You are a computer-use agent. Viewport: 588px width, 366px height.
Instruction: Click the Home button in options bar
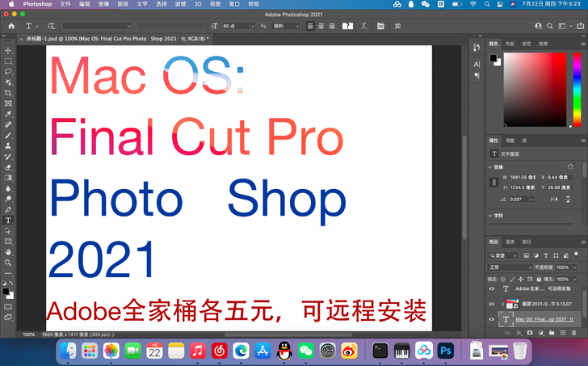click(x=11, y=26)
